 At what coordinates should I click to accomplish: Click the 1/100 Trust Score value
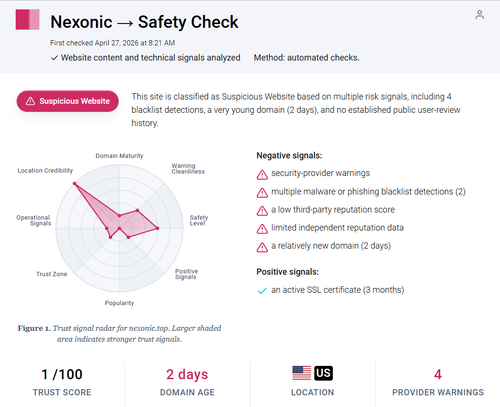coord(62,374)
